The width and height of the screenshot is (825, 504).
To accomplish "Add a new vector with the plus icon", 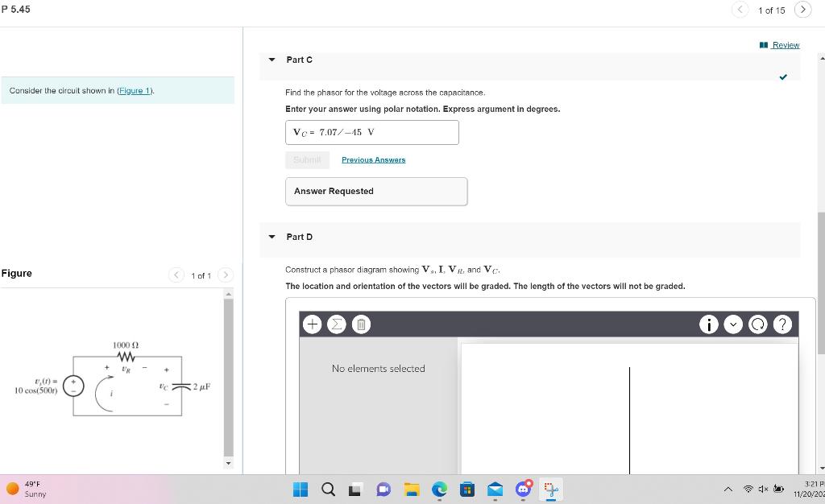I will coord(312,324).
